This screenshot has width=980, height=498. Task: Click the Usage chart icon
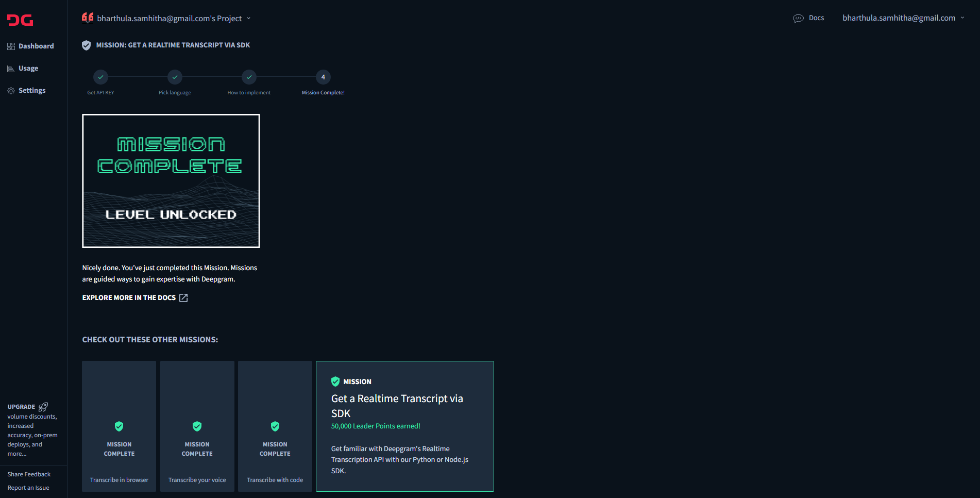click(11, 69)
